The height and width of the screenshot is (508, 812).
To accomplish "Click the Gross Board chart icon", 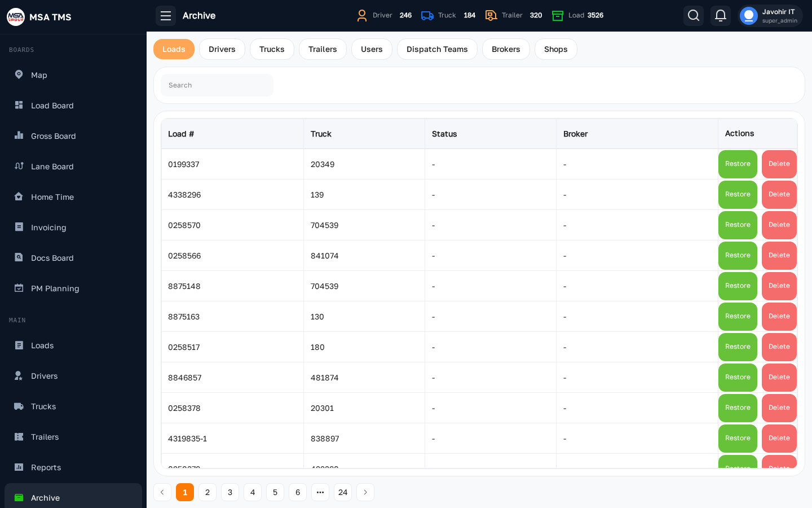I will [19, 135].
